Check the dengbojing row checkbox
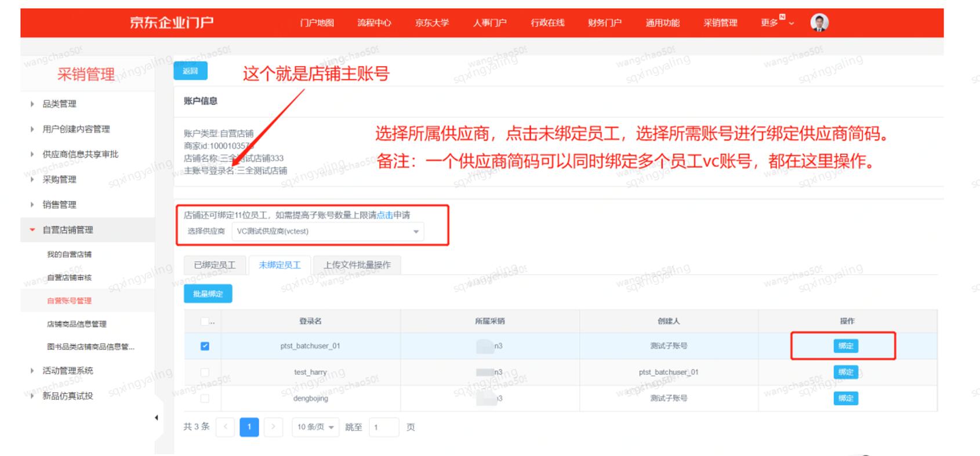The width and height of the screenshot is (980, 456). click(205, 398)
